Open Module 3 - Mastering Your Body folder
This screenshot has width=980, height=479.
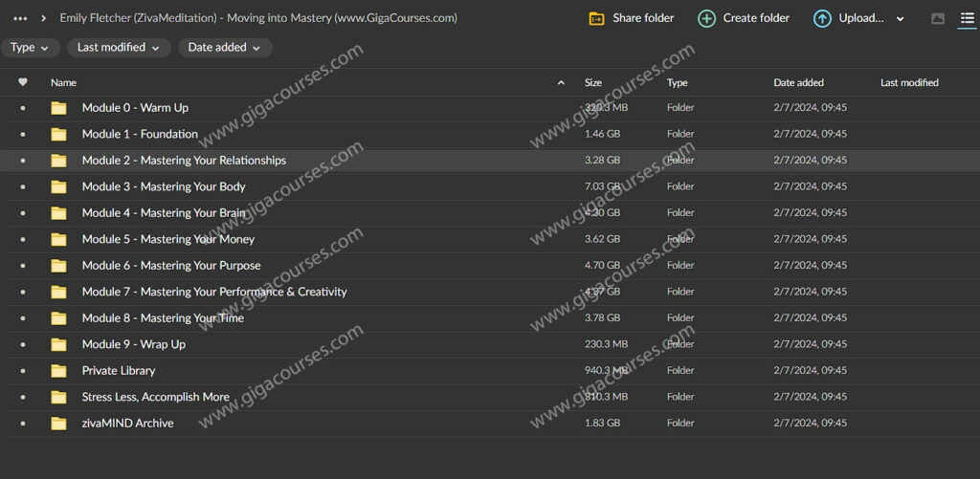(x=164, y=186)
